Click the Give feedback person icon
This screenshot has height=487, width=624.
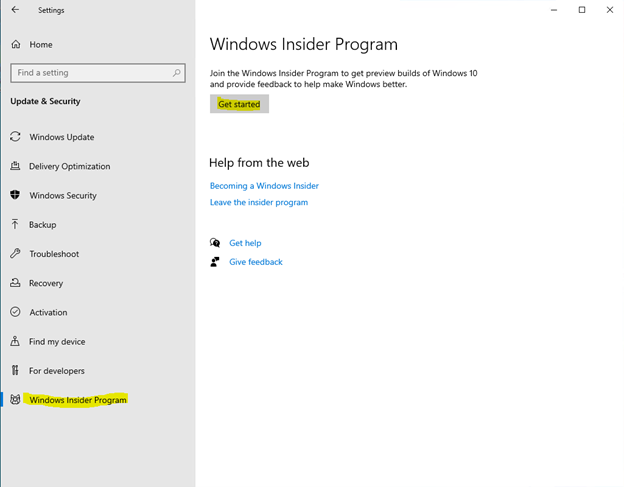point(215,262)
